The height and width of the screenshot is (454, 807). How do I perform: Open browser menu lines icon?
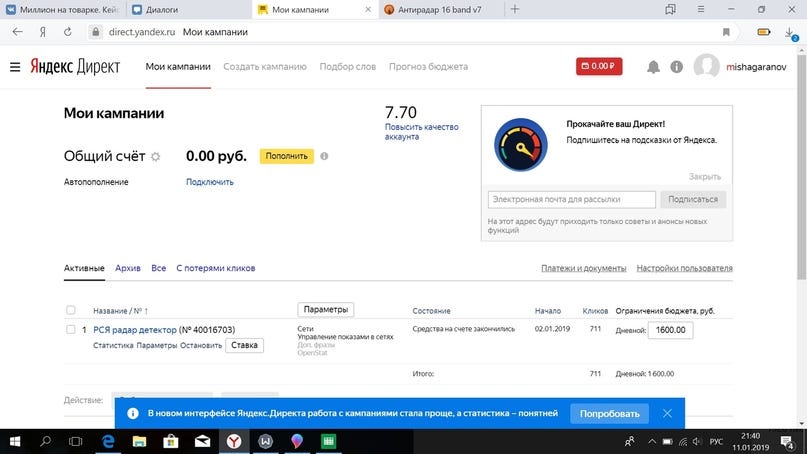tap(700, 9)
